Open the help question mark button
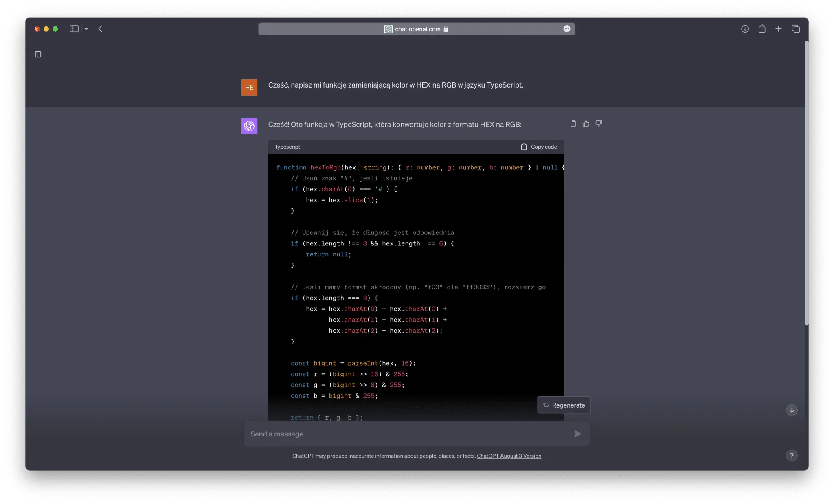This screenshot has height=504, width=834. click(792, 456)
